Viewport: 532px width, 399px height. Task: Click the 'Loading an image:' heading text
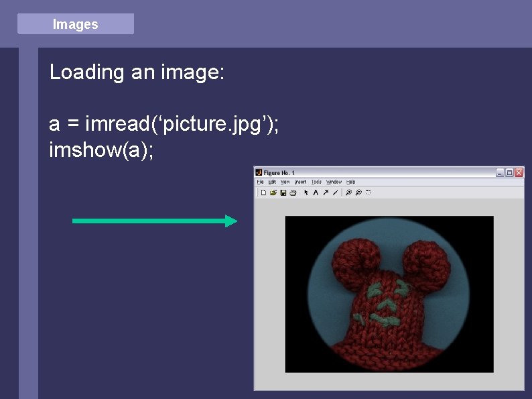point(137,72)
